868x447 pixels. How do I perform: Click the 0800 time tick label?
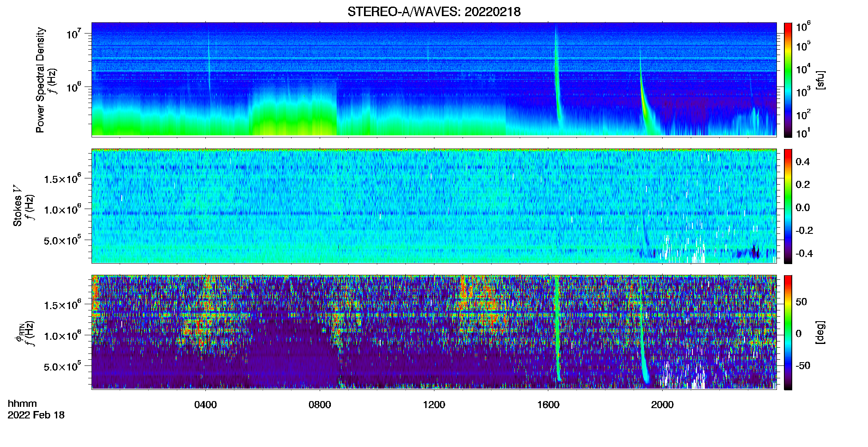(320, 405)
